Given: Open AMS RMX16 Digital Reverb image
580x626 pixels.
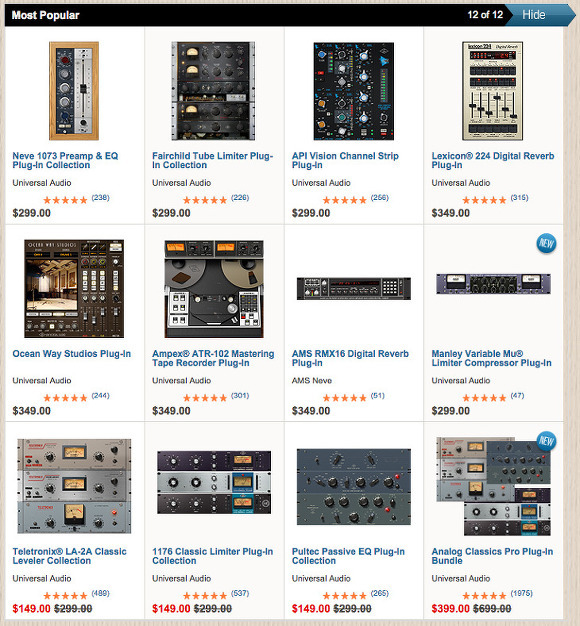Looking at the screenshot, I should click(354, 288).
